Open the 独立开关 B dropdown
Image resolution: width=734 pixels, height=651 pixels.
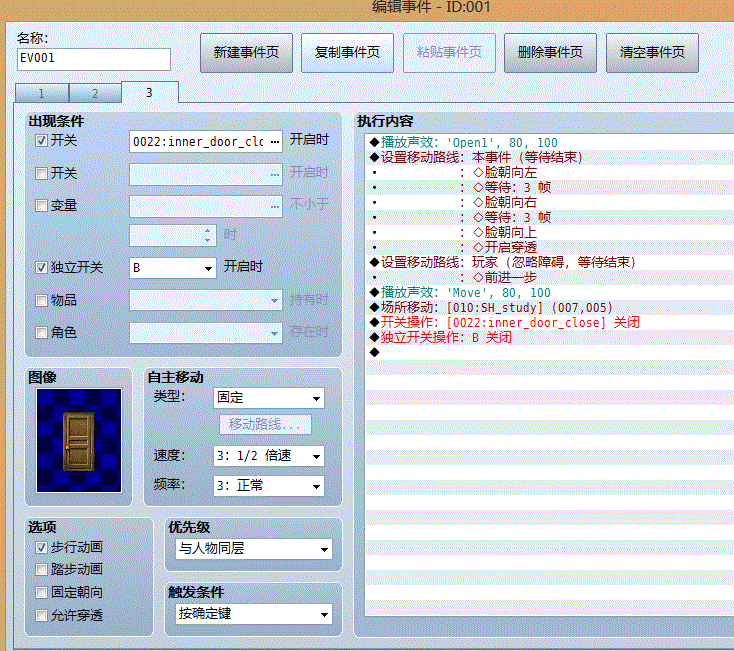173,268
